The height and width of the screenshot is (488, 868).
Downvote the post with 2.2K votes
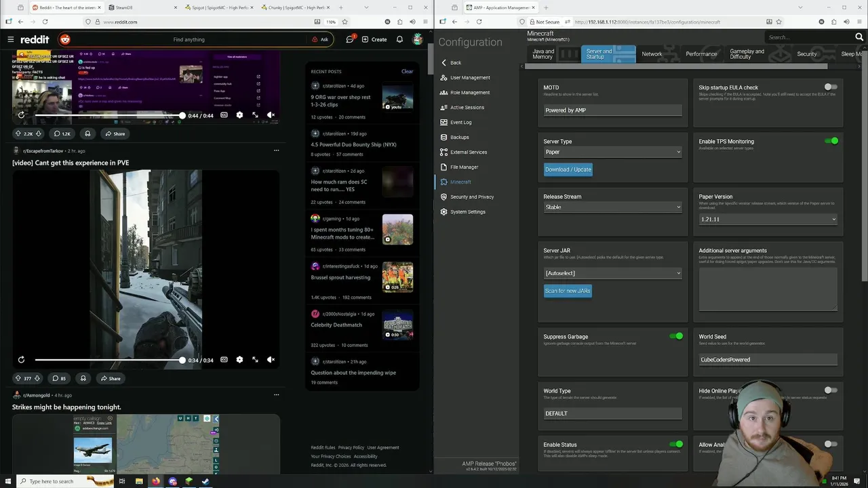[x=38, y=134]
